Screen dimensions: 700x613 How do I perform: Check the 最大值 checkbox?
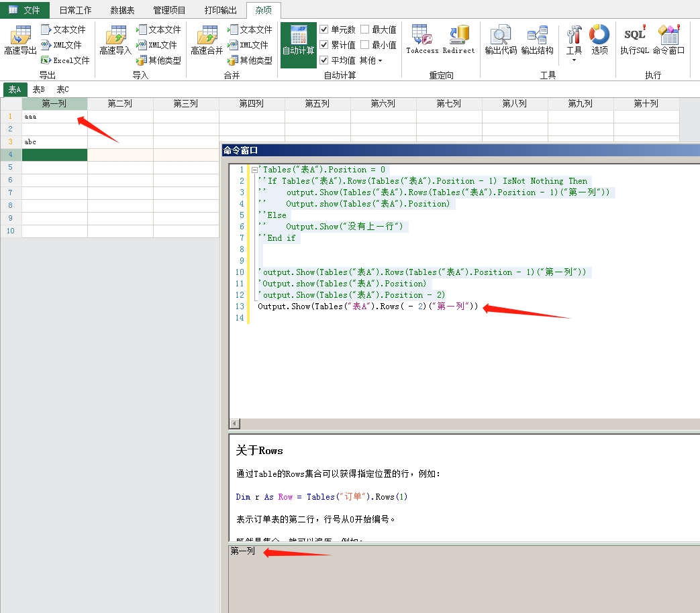tap(364, 30)
